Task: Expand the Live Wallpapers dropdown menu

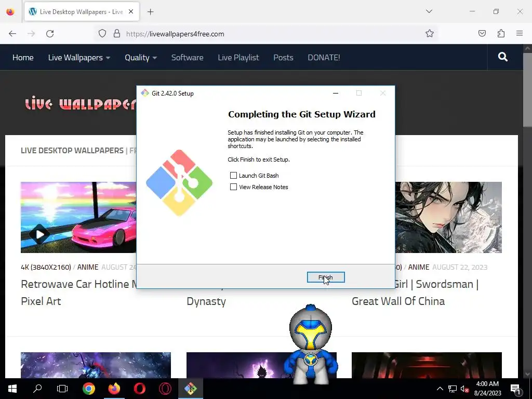Action: coord(79,57)
